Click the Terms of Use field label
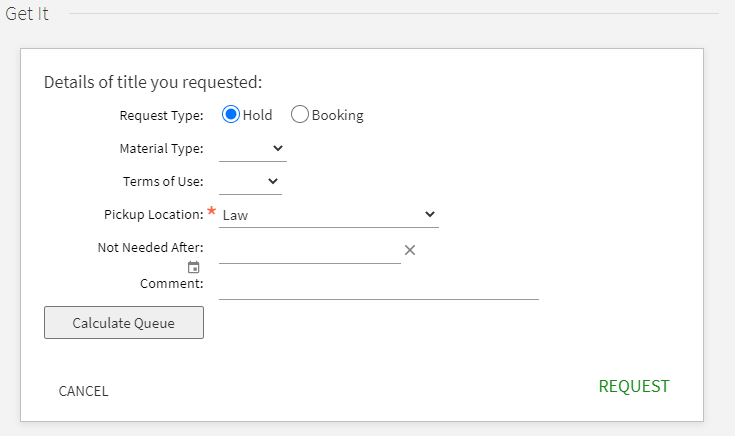Viewport: 735px width, 436px height. 163,182
